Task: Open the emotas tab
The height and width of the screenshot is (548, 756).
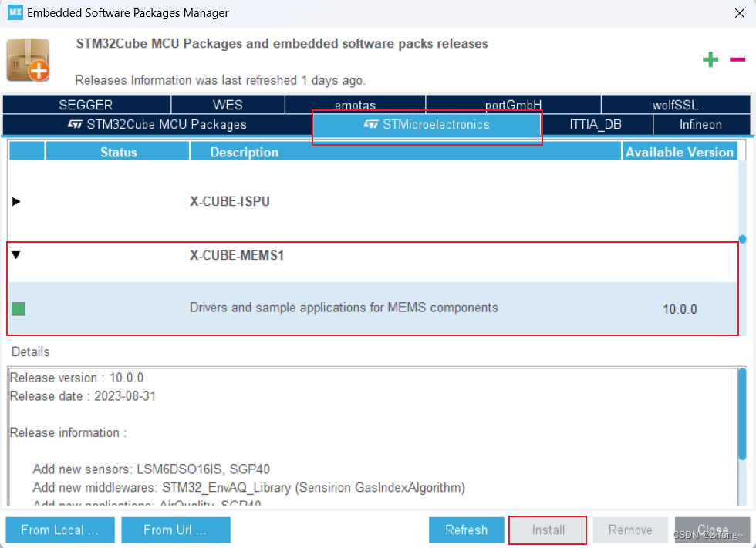Action: point(356,105)
